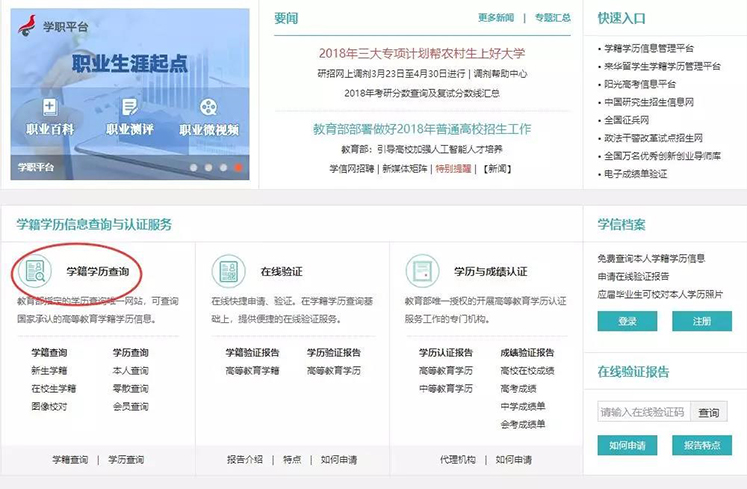This screenshot has height=489, width=747.
Task: Click the 学历与成绩认证 section icon
Action: pos(421,271)
